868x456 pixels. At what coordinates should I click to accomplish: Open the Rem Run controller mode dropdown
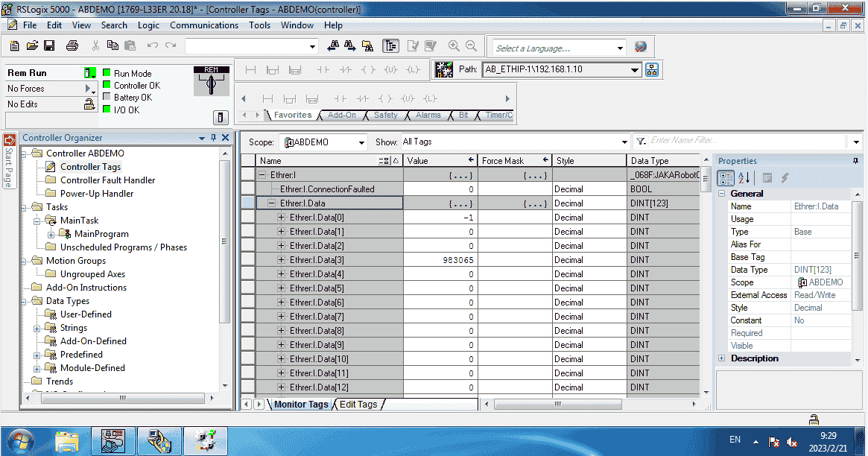tap(89, 73)
